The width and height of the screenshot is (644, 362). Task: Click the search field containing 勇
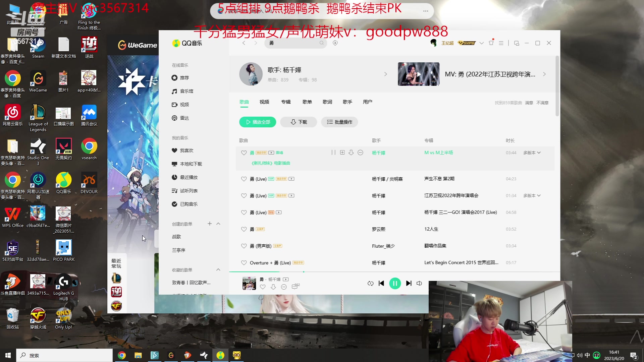pos(295,43)
